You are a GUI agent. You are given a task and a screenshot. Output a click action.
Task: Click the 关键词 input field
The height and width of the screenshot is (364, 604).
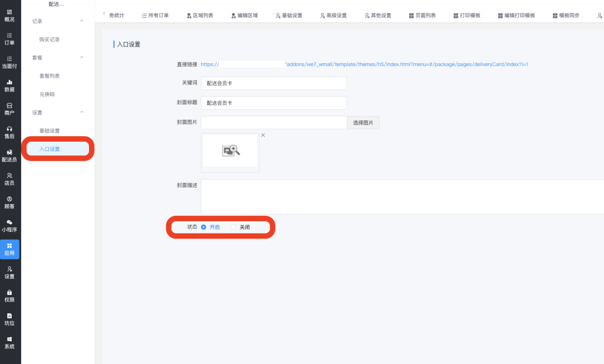pos(274,83)
